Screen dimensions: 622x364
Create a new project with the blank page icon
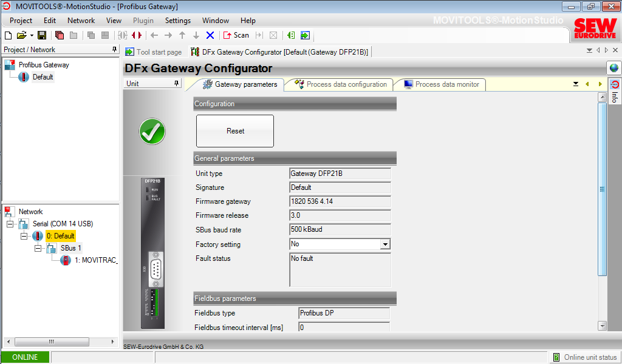8,35
